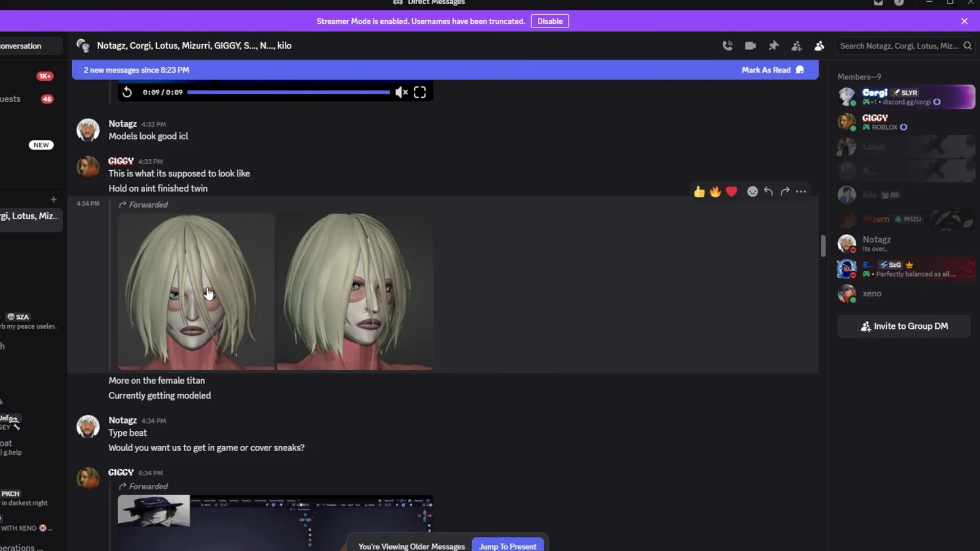Open more message options
The height and width of the screenshot is (551, 980).
tap(801, 192)
